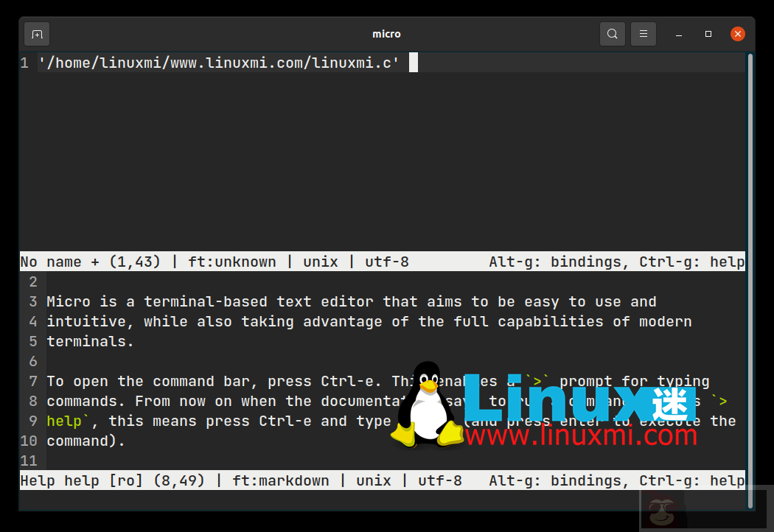
Task: Open the terminal hamburger menu
Action: click(644, 33)
